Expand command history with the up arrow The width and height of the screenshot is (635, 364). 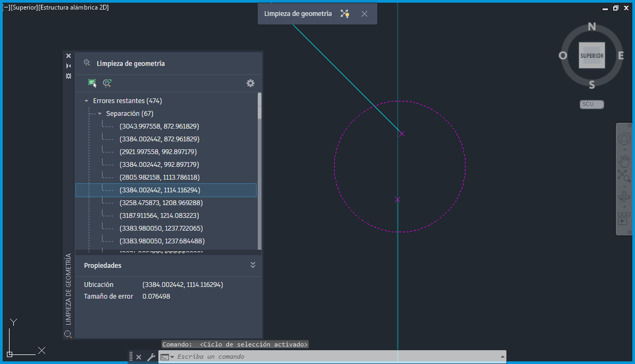coord(502,357)
